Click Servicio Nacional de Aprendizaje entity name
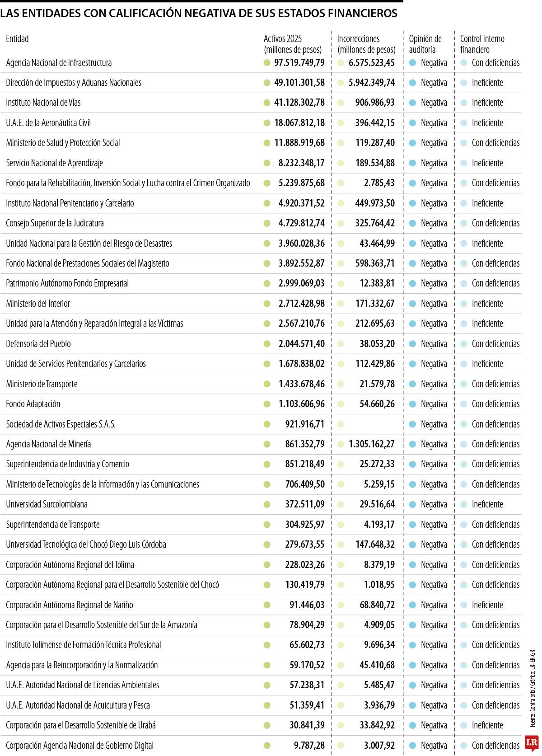 (x=54, y=163)
